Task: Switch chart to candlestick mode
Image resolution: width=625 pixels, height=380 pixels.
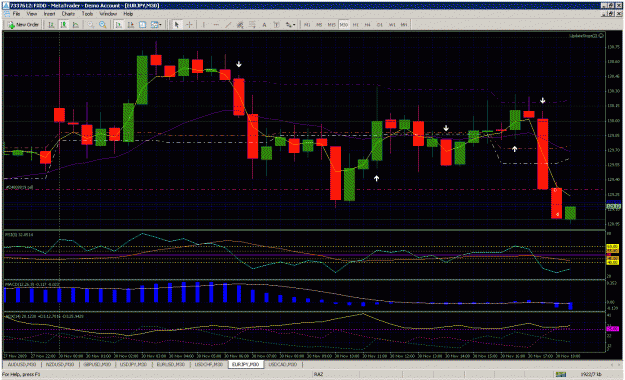Action: pyautogui.click(x=63, y=25)
